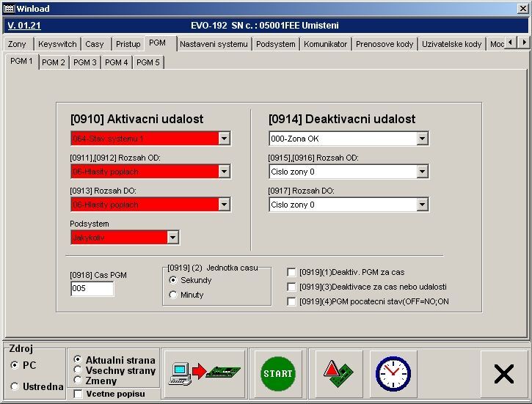
Task: Toggle the Vcetne popisu checkbox
Action: click(x=79, y=394)
